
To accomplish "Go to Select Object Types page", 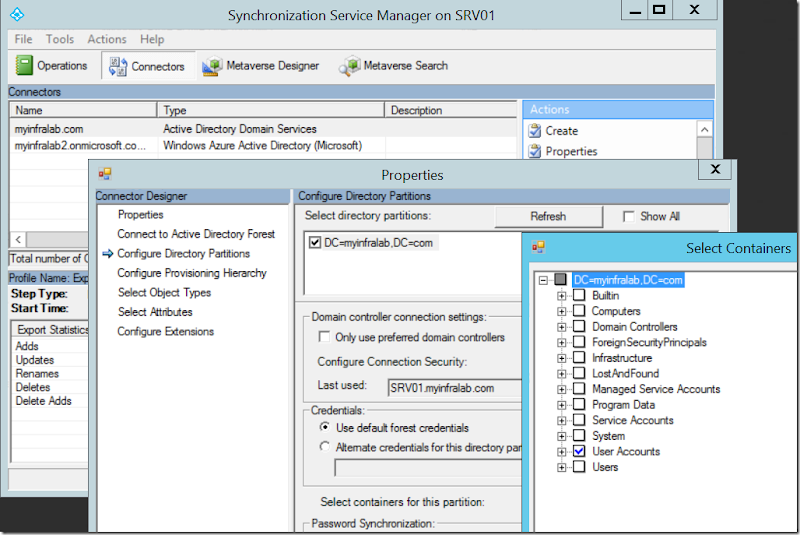I will coord(164,292).
